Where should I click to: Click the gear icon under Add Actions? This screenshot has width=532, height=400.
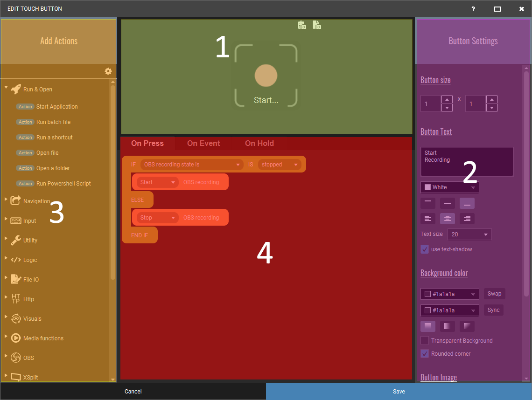click(108, 71)
